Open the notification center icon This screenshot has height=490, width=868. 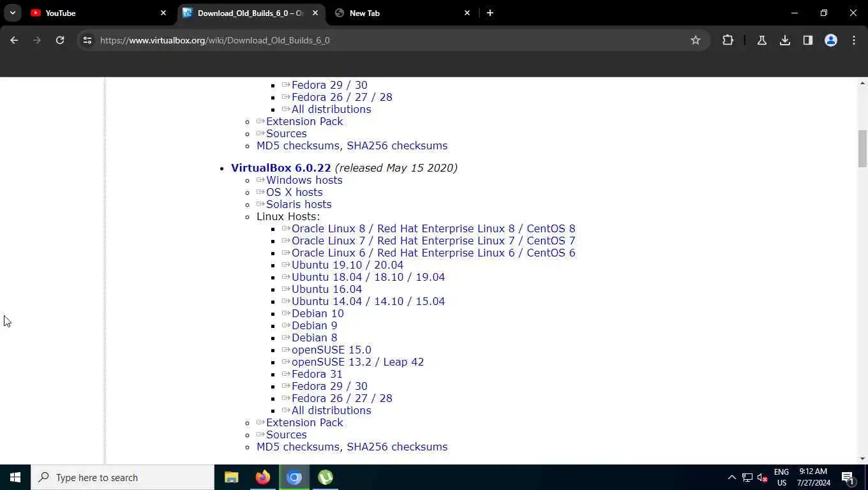pos(848,477)
